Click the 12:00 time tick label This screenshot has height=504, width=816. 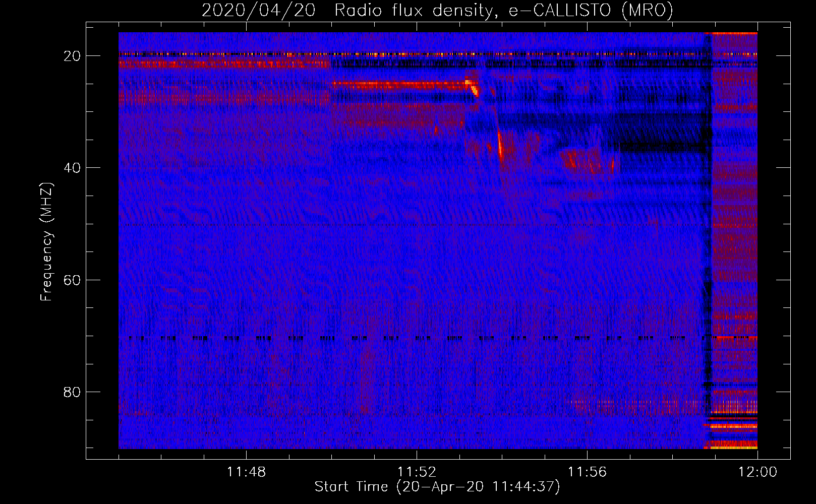(757, 472)
